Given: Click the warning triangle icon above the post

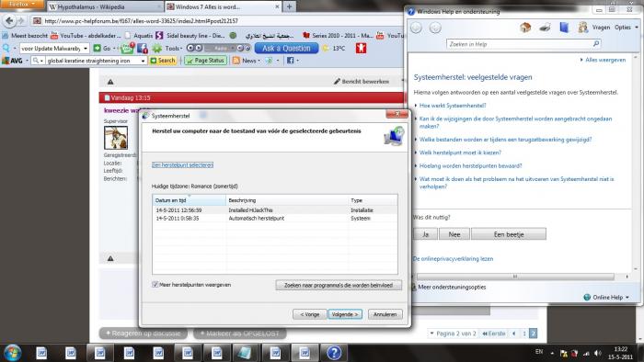Looking at the screenshot, I should tap(110, 82).
